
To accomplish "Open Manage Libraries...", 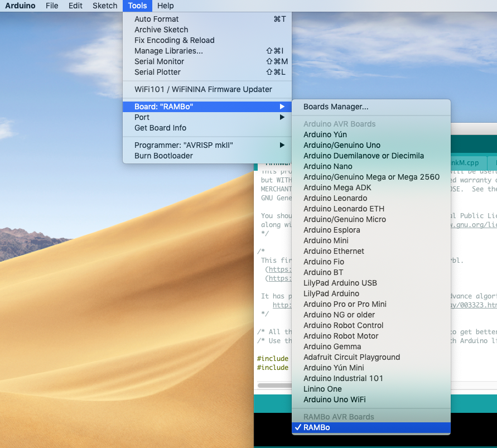I will [x=207, y=51].
